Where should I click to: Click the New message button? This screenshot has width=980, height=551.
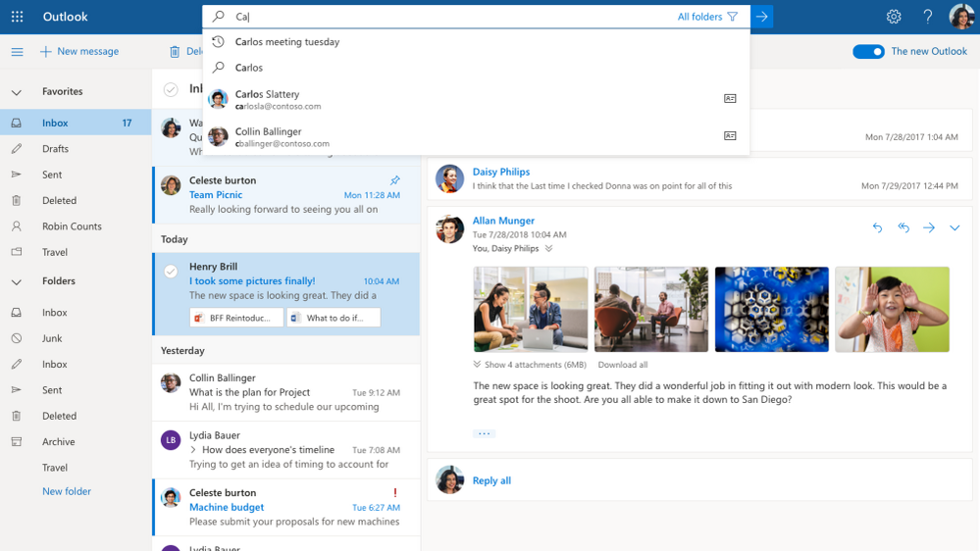point(79,52)
